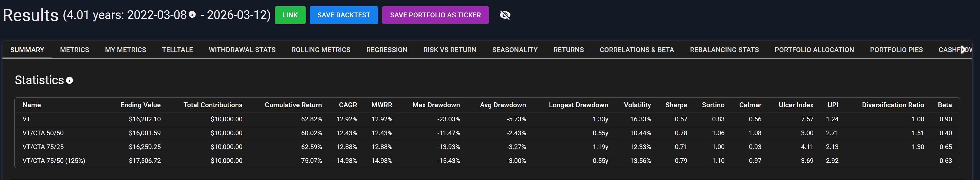Go to the Rolling Metrics tab

tap(321, 50)
